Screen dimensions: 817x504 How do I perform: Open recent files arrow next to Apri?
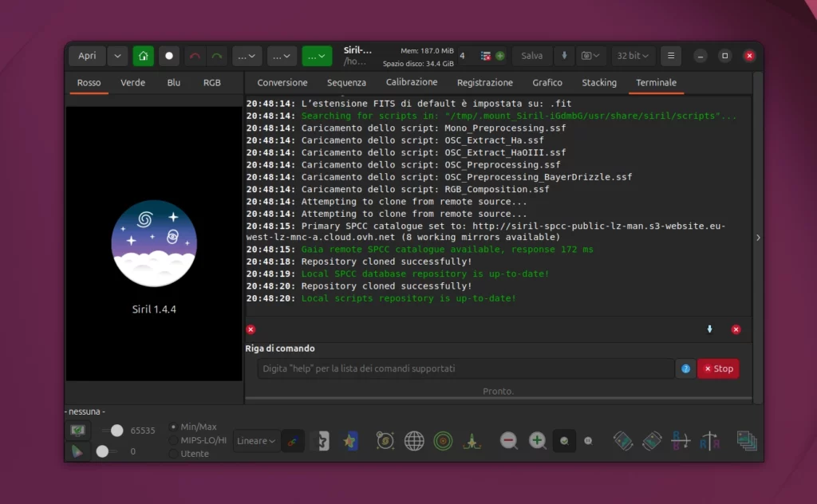[x=117, y=56]
